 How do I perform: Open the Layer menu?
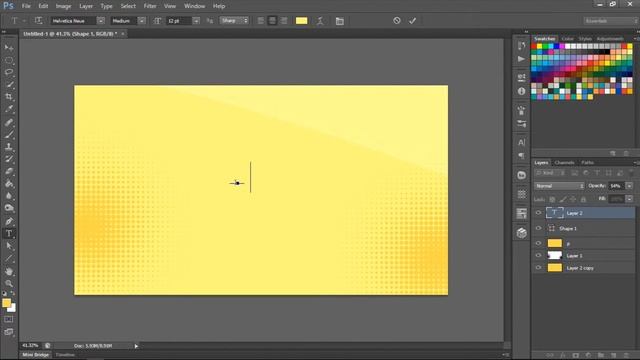tap(86, 6)
